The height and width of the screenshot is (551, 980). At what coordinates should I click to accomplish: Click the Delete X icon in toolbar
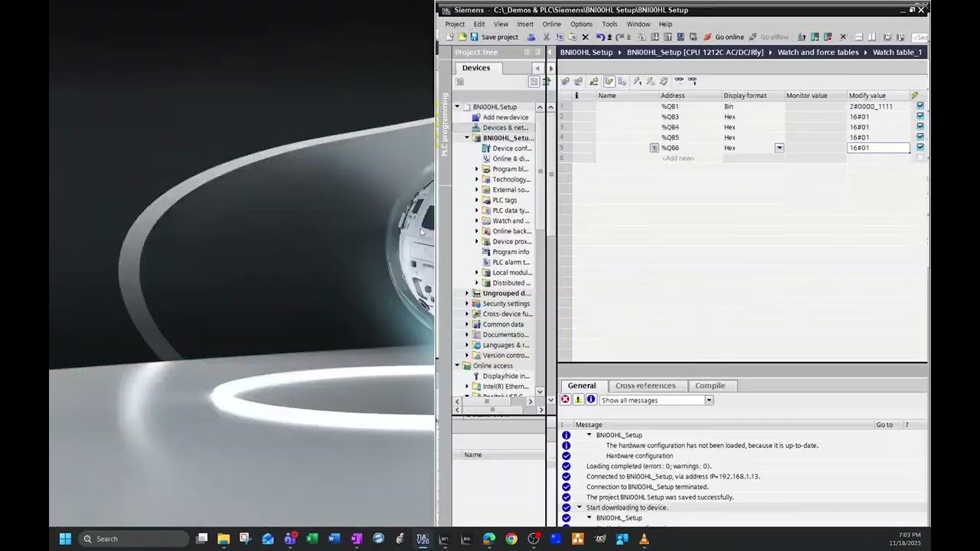tap(586, 37)
